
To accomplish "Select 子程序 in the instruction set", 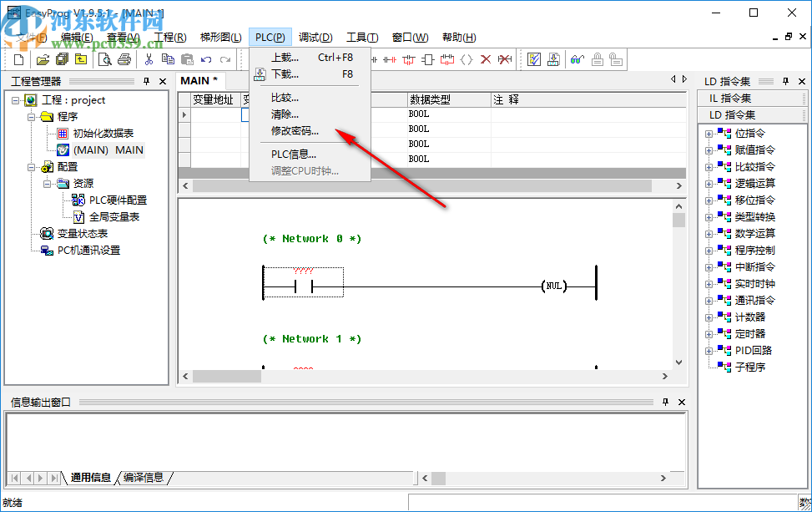I will click(750, 367).
